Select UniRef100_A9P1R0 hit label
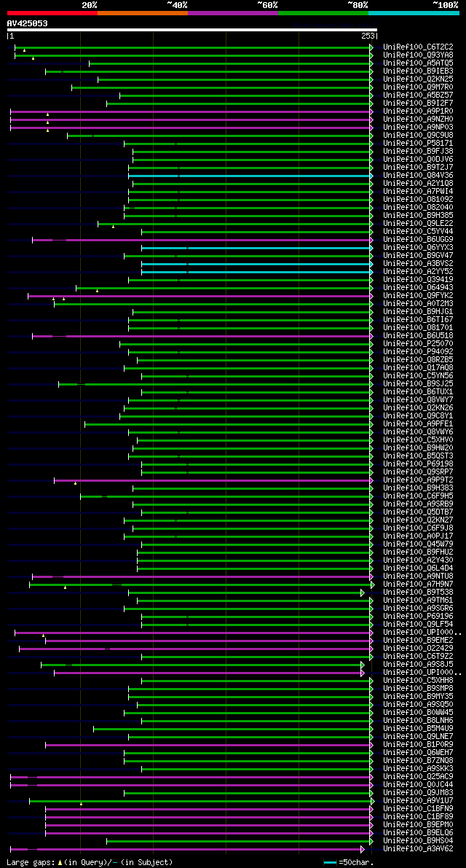This screenshot has height=868, width=466. tap(418, 112)
